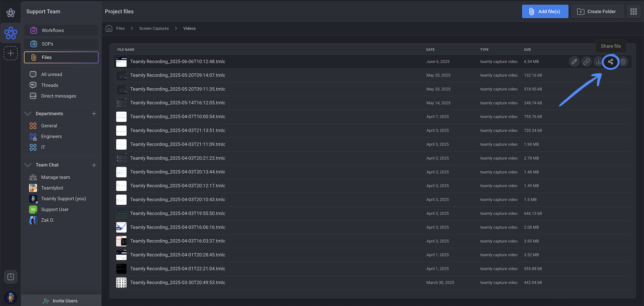Open Teamly Recording_2025-04-03T20:10:43.tmlc
The height and width of the screenshot is (306, 644).
point(178,200)
